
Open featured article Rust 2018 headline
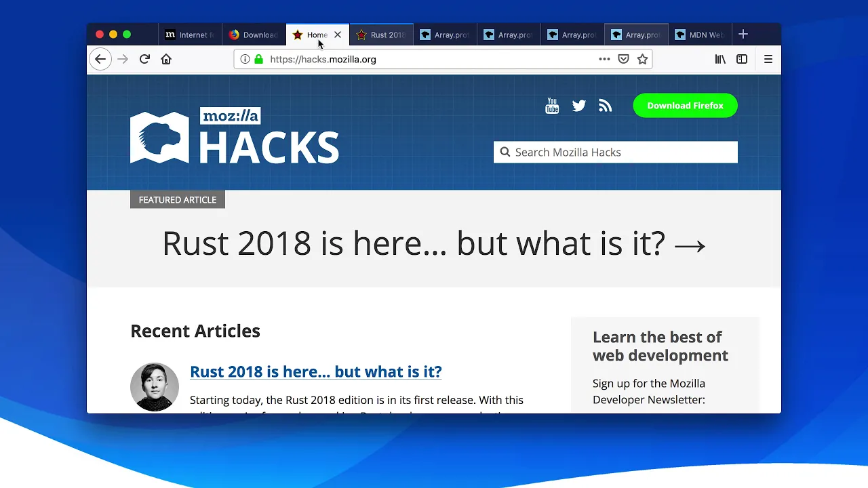pyautogui.click(x=434, y=243)
